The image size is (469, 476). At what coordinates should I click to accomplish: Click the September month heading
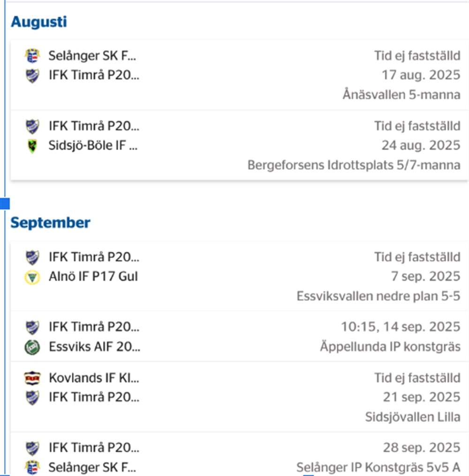tap(50, 223)
